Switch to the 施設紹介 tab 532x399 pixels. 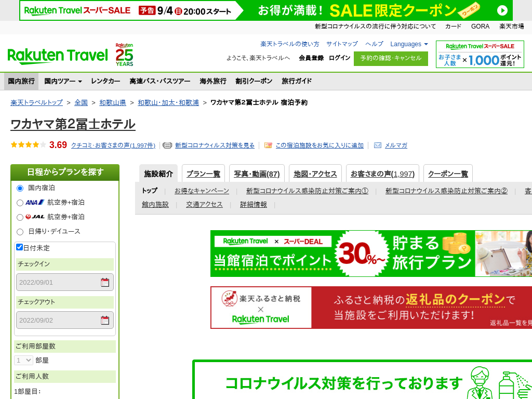point(158,174)
